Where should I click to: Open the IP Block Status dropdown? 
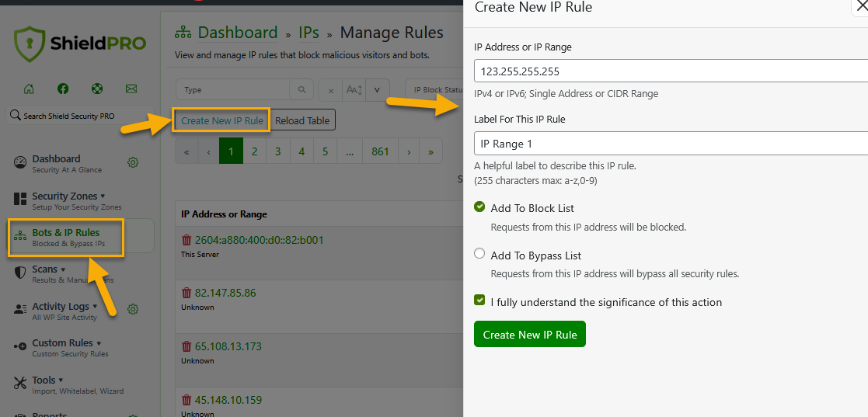coord(435,89)
